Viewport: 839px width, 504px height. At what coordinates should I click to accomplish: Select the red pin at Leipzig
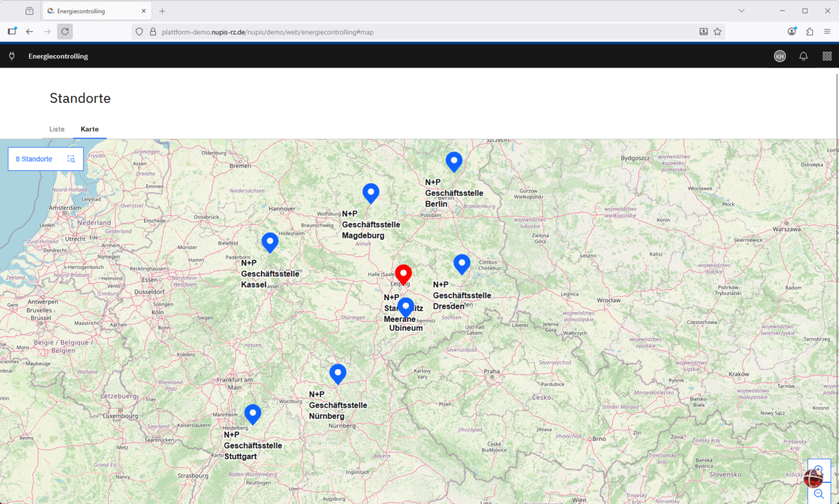tap(403, 275)
